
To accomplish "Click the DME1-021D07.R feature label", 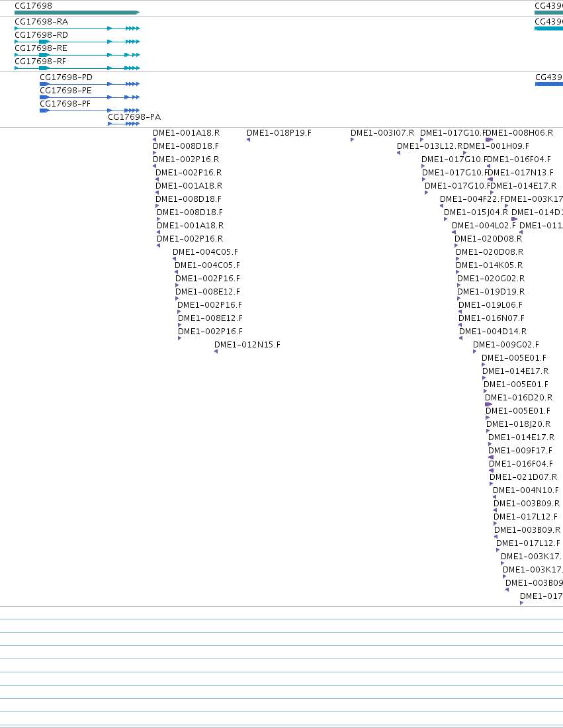I will pos(523,477).
